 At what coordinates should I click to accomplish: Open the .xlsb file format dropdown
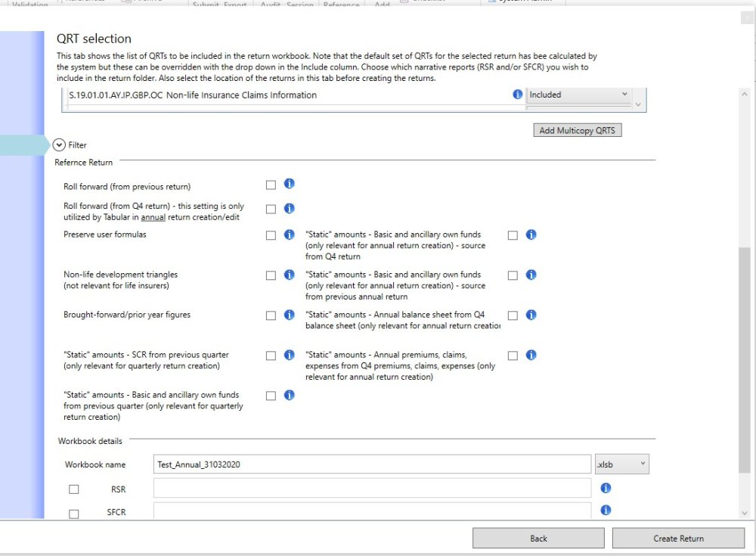pyautogui.click(x=641, y=464)
